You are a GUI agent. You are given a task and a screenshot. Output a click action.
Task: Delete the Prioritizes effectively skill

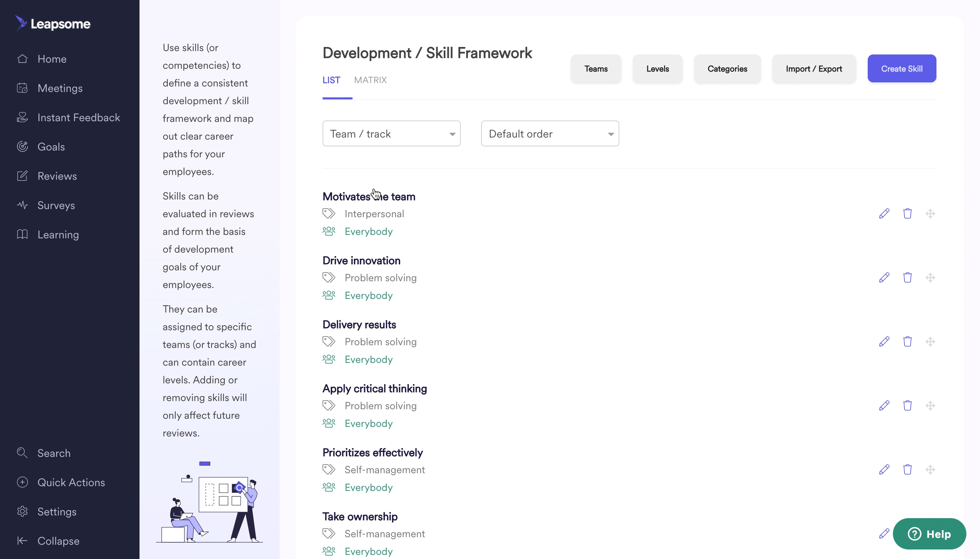(907, 469)
